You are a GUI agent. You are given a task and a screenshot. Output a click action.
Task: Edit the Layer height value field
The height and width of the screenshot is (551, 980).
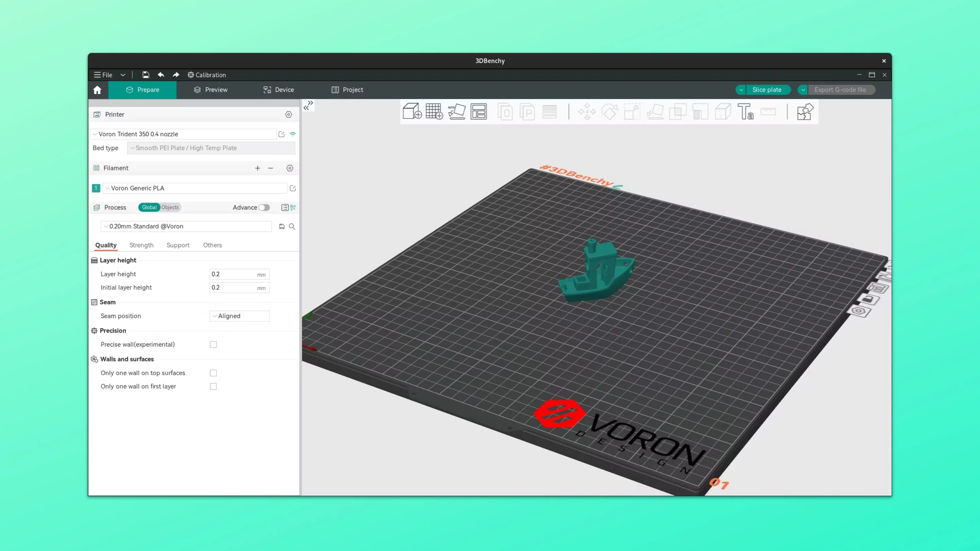239,274
